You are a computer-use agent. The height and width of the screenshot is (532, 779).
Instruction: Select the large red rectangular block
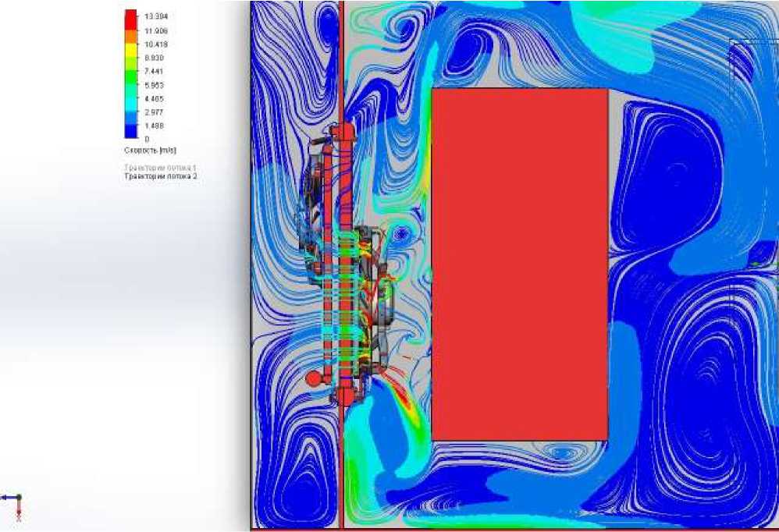519,264
